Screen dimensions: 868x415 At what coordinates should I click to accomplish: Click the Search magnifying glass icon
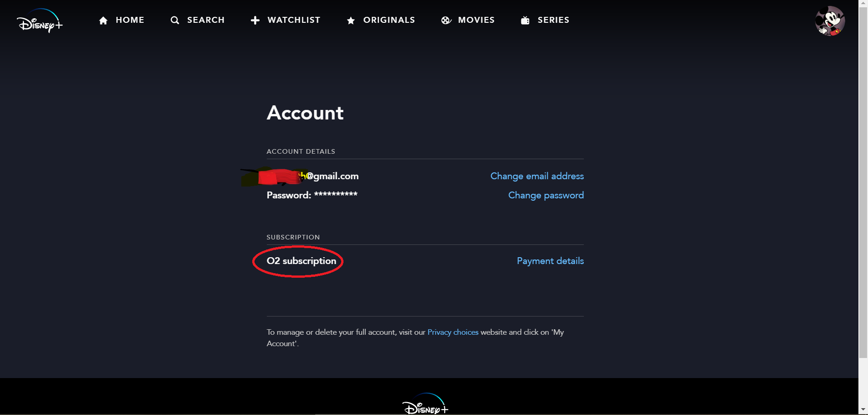(175, 21)
